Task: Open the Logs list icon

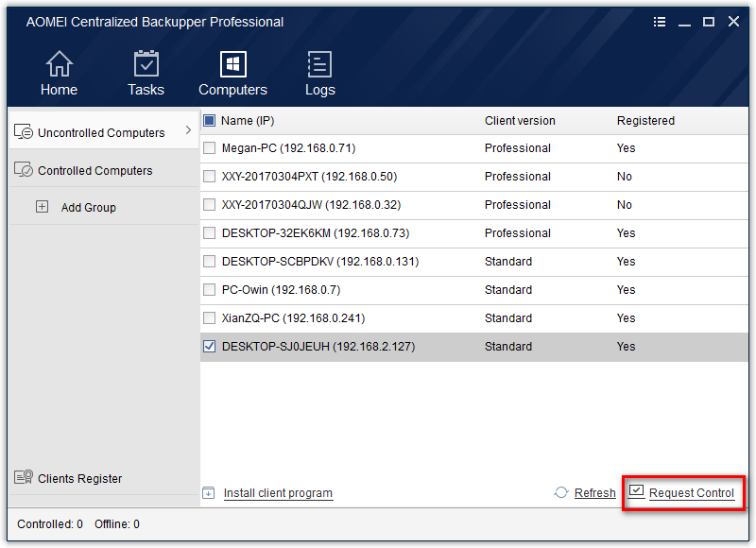Action: (319, 63)
